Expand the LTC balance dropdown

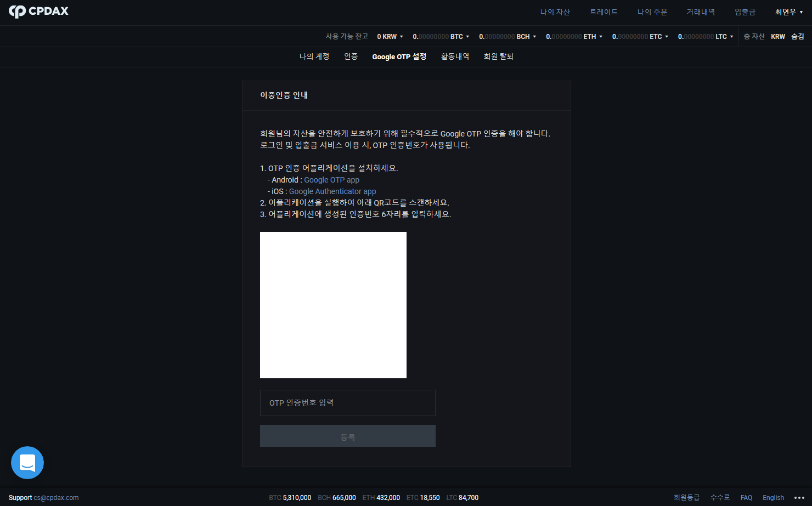(706, 37)
